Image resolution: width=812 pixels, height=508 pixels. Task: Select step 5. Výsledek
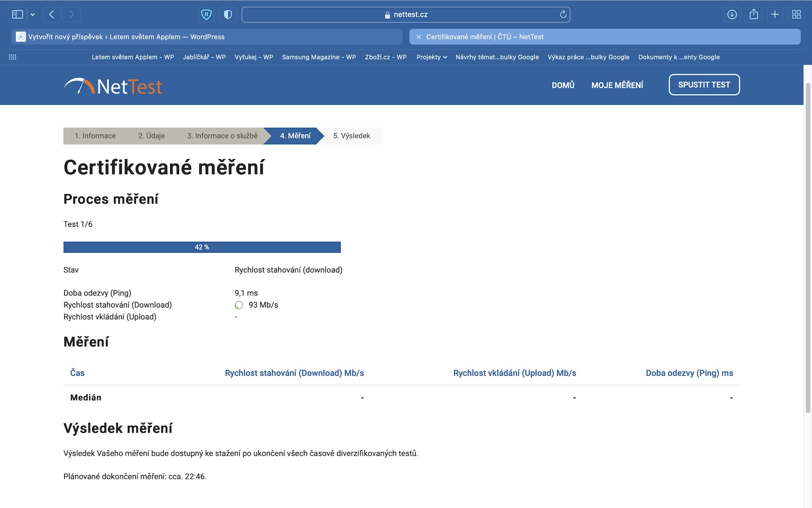tap(351, 136)
